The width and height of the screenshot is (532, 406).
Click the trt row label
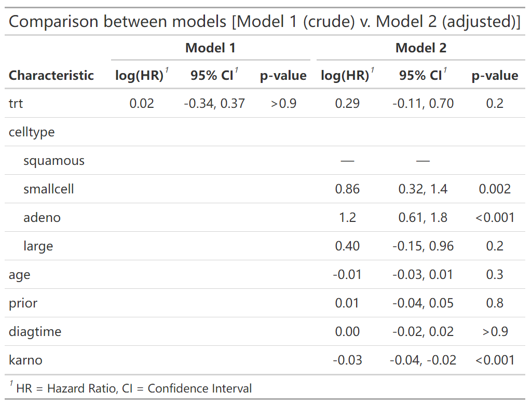click(x=16, y=104)
